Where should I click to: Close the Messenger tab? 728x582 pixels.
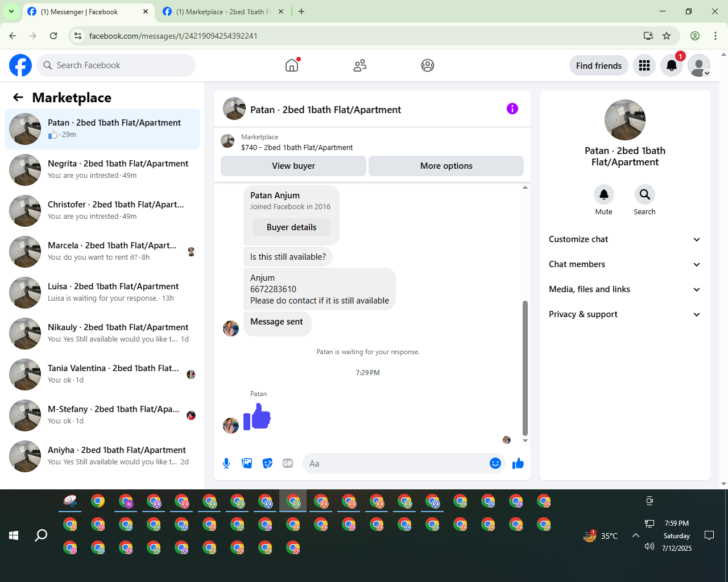tap(146, 11)
